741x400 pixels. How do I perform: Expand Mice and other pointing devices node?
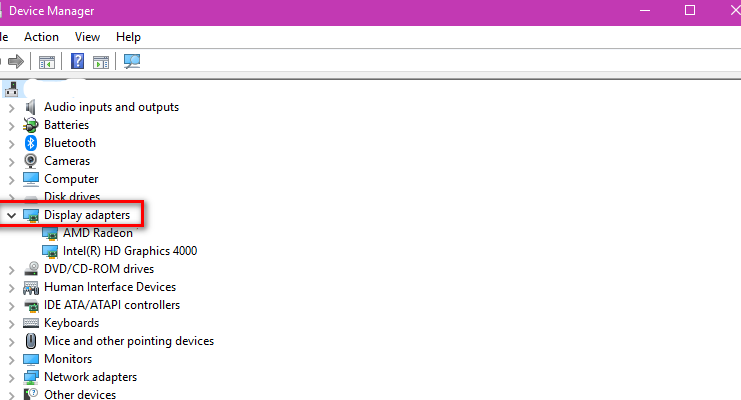[11, 342]
